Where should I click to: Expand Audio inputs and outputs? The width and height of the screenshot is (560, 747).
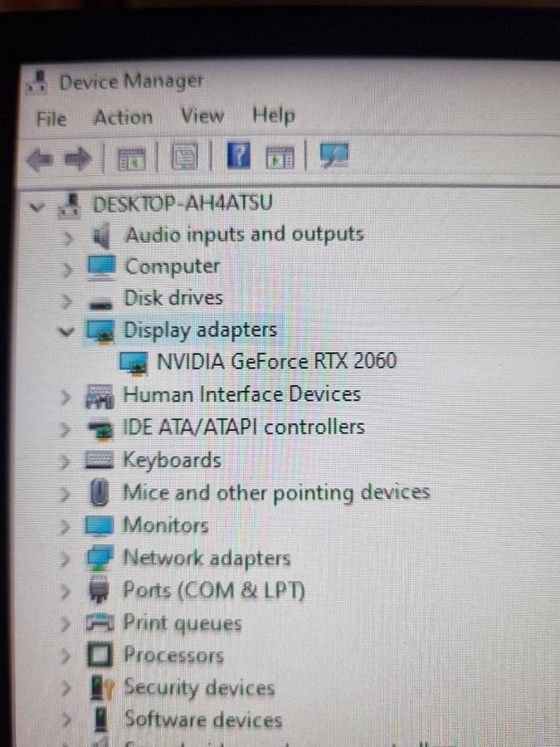[68, 237]
